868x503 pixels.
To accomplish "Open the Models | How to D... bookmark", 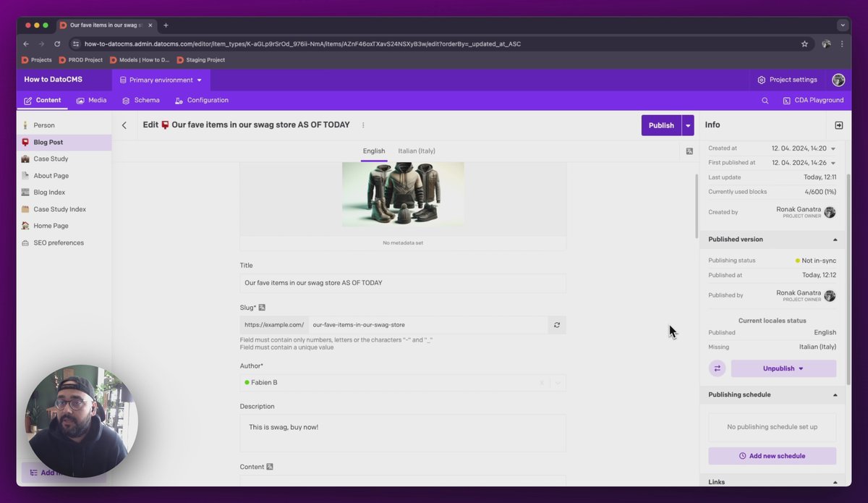I will [140, 60].
